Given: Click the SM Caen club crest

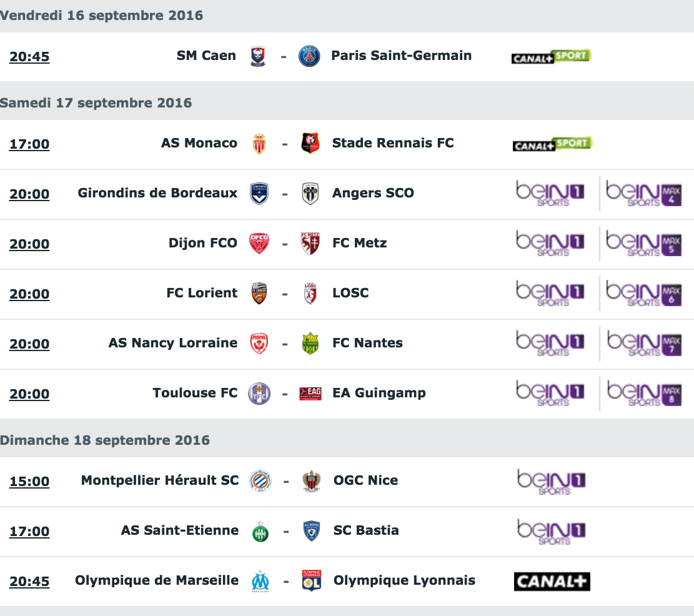Looking at the screenshot, I should pyautogui.click(x=257, y=56).
